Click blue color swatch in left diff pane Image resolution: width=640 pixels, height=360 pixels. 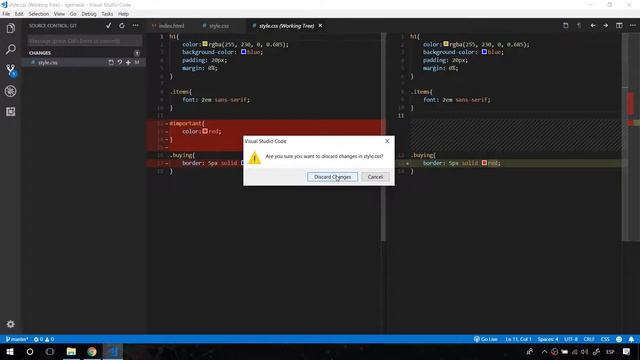point(244,52)
